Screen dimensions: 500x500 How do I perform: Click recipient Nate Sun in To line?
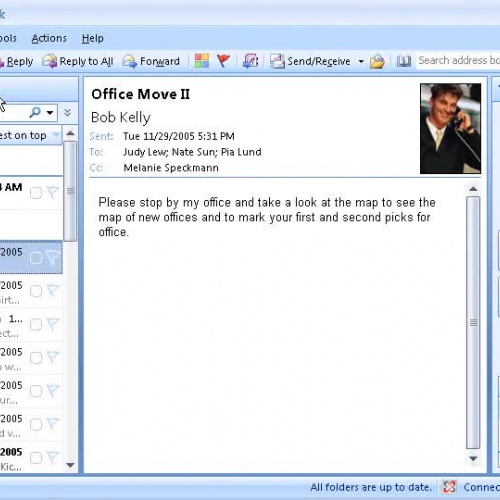pos(195,152)
